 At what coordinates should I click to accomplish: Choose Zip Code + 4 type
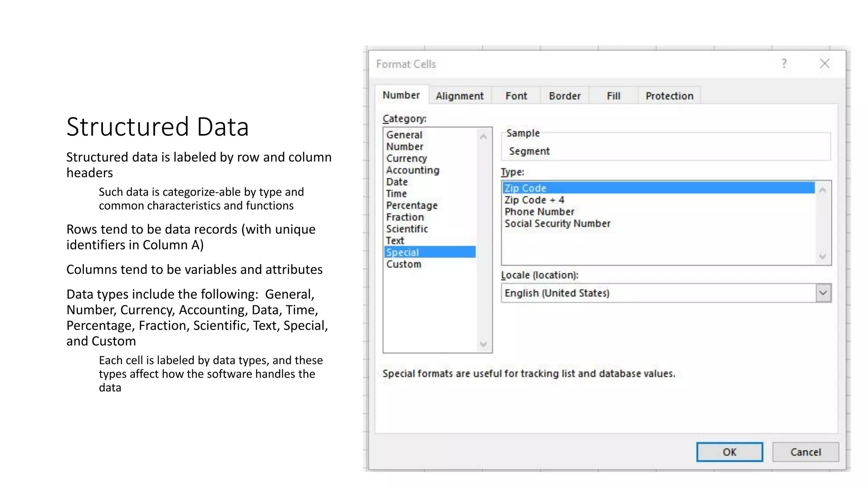[534, 200]
